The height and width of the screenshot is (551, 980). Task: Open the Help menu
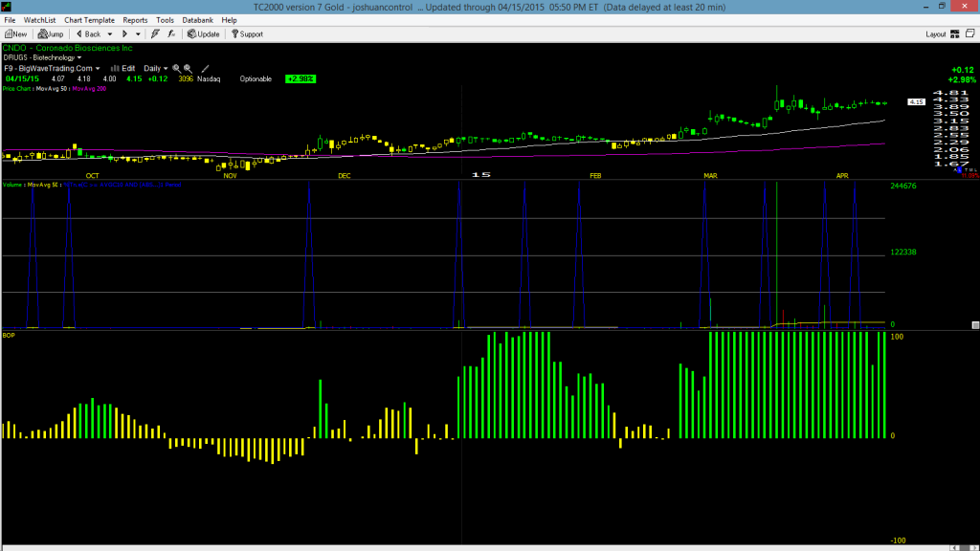point(229,21)
